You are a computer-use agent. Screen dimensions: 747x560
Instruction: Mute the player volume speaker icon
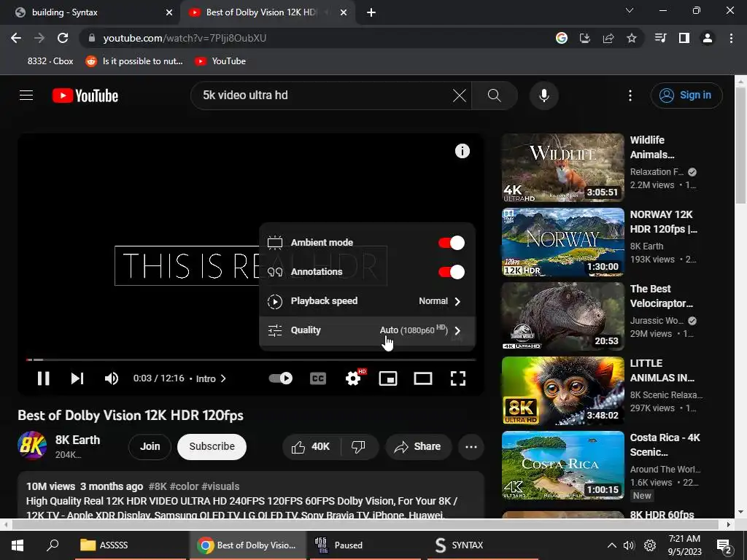112,378
